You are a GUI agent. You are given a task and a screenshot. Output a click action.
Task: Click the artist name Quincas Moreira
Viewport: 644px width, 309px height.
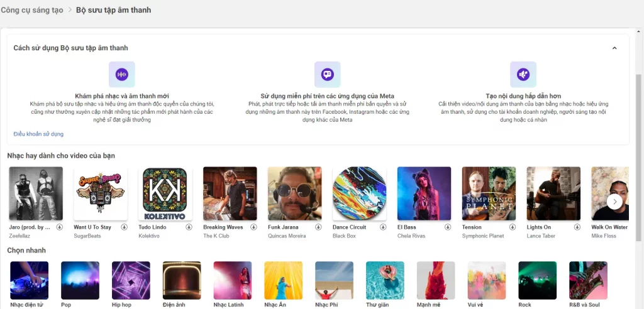287,236
